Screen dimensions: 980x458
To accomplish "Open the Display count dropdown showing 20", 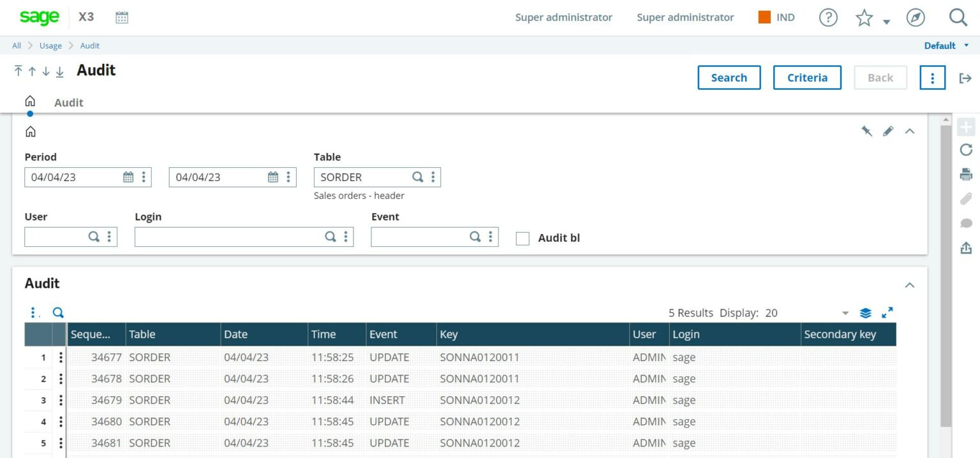I will pos(845,313).
